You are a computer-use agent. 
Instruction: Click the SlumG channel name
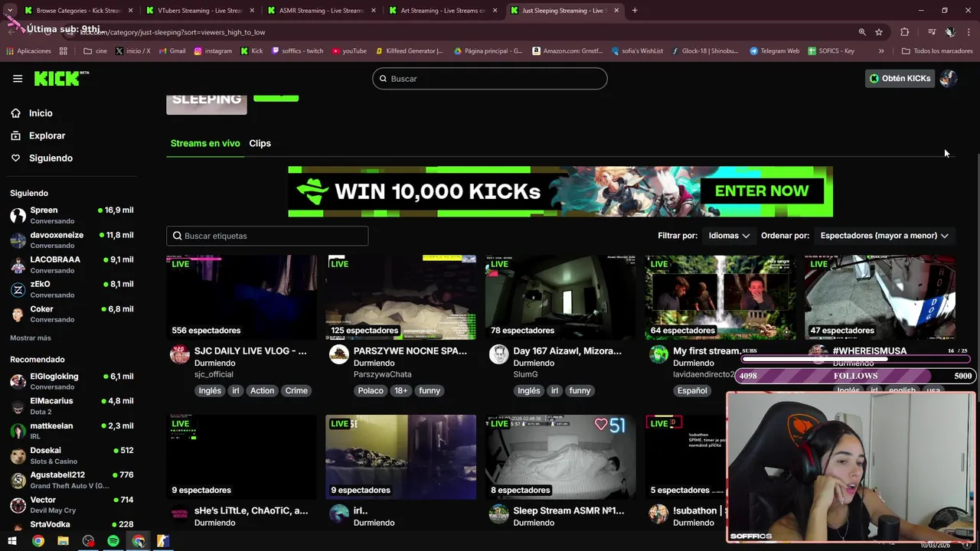[x=525, y=374]
